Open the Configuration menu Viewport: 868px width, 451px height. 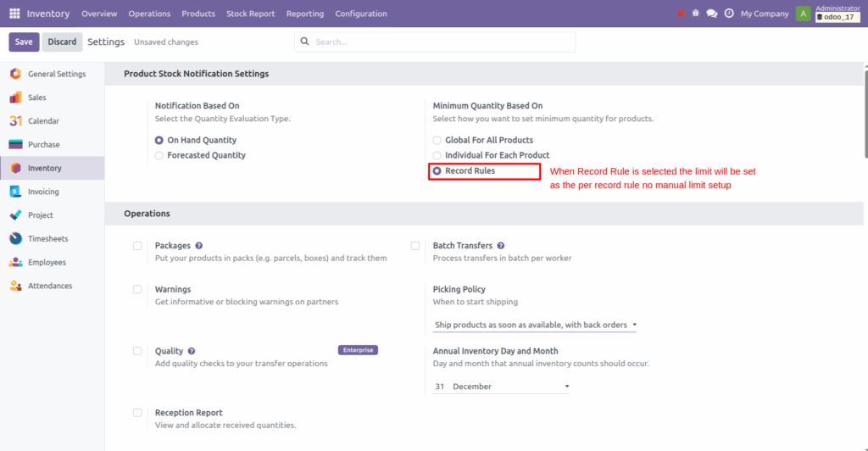coord(361,14)
